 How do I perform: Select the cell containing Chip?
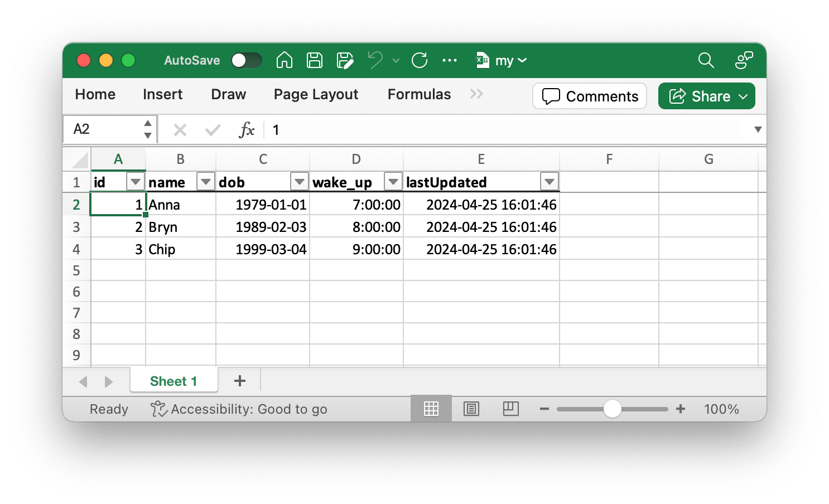point(181,249)
